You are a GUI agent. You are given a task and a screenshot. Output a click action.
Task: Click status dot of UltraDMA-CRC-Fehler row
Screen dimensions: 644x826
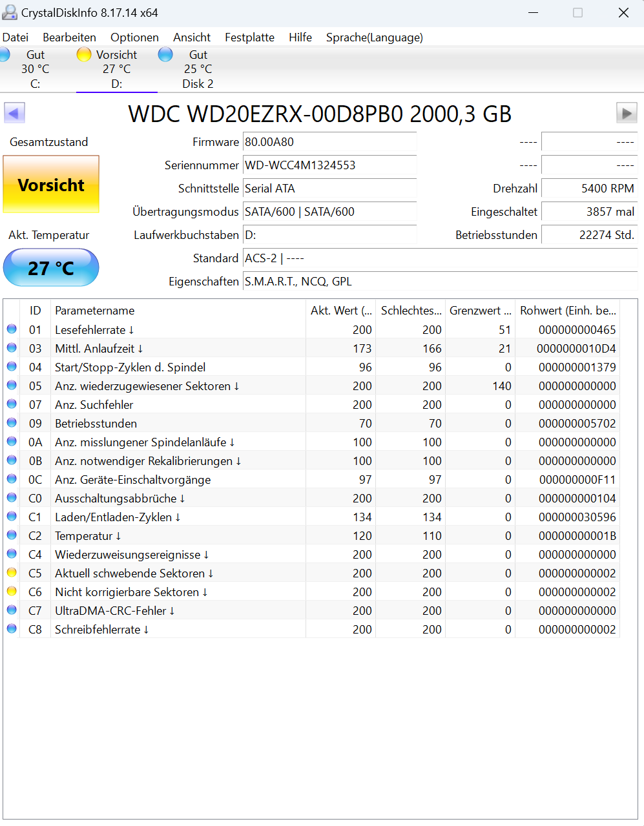pos(12,610)
